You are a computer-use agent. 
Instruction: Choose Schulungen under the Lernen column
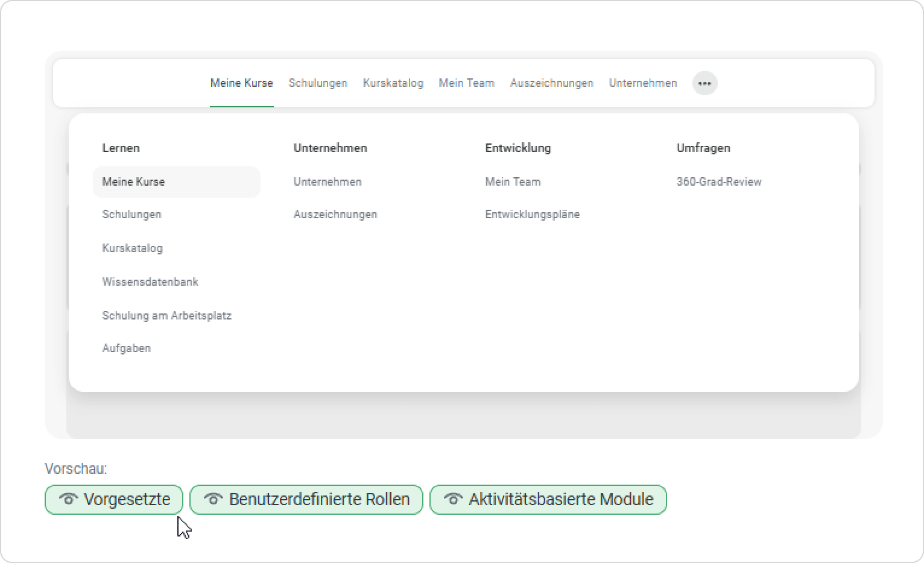(x=131, y=215)
